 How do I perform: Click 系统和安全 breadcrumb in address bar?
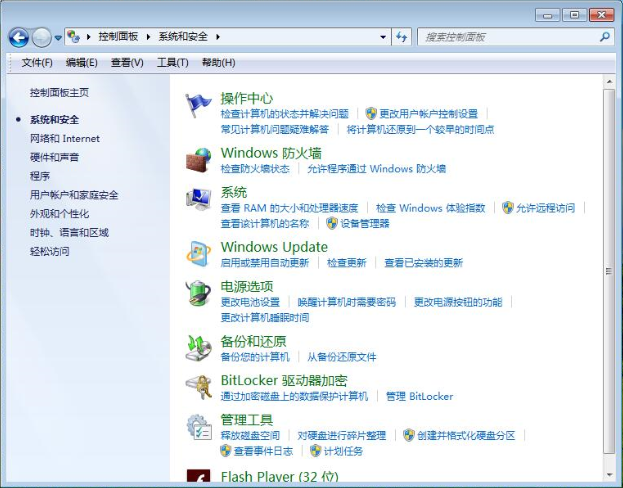(183, 37)
